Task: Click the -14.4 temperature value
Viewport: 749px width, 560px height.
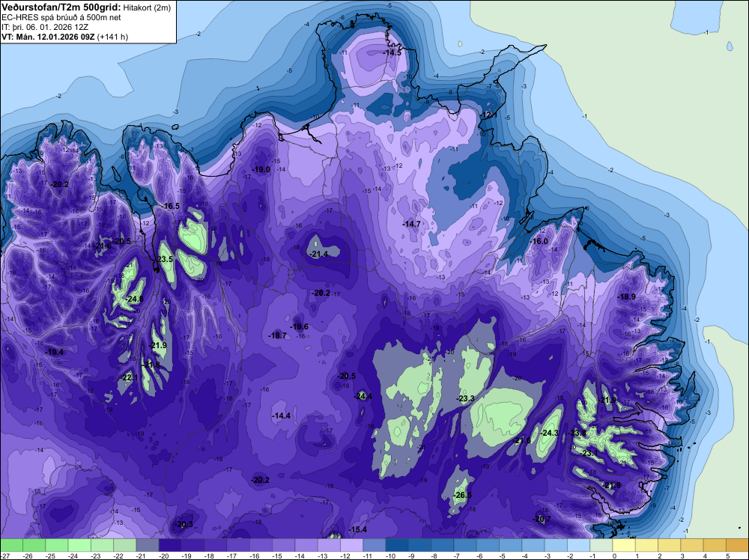Action: [x=282, y=416]
